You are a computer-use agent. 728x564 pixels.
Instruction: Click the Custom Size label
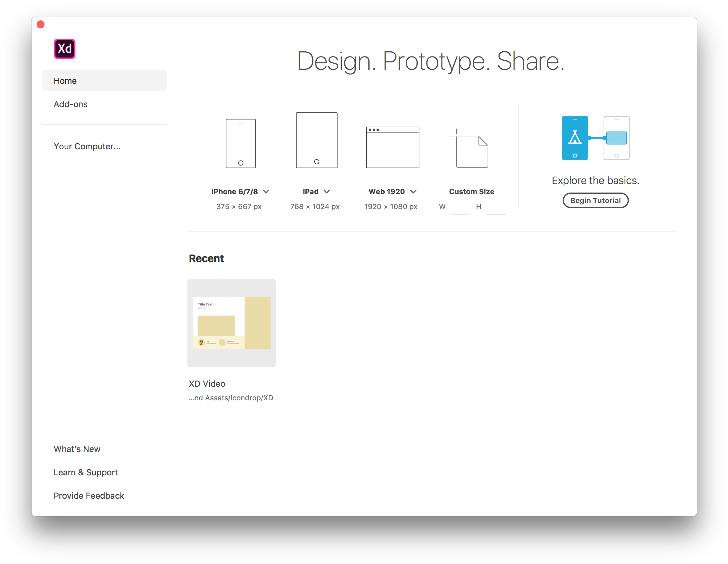click(x=471, y=192)
